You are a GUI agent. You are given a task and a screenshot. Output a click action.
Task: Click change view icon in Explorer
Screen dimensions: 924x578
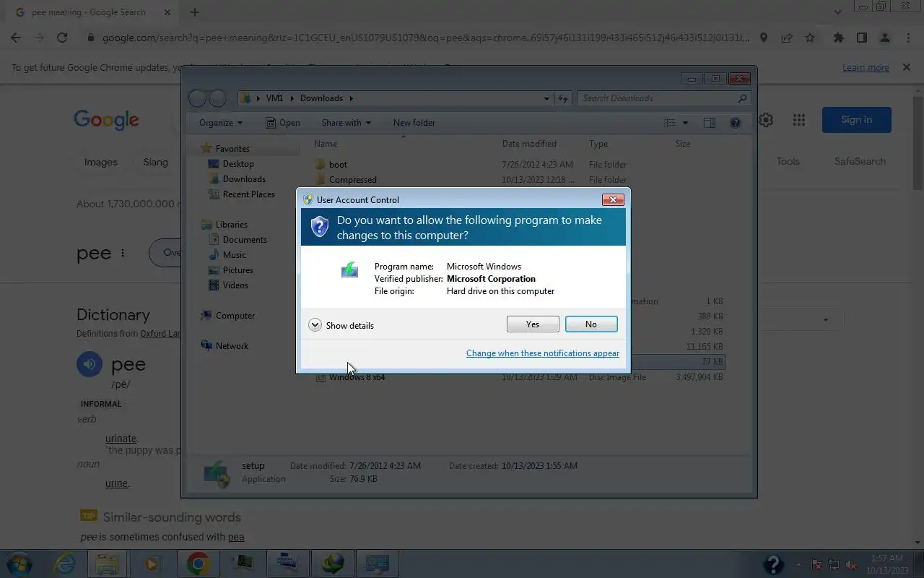[670, 123]
